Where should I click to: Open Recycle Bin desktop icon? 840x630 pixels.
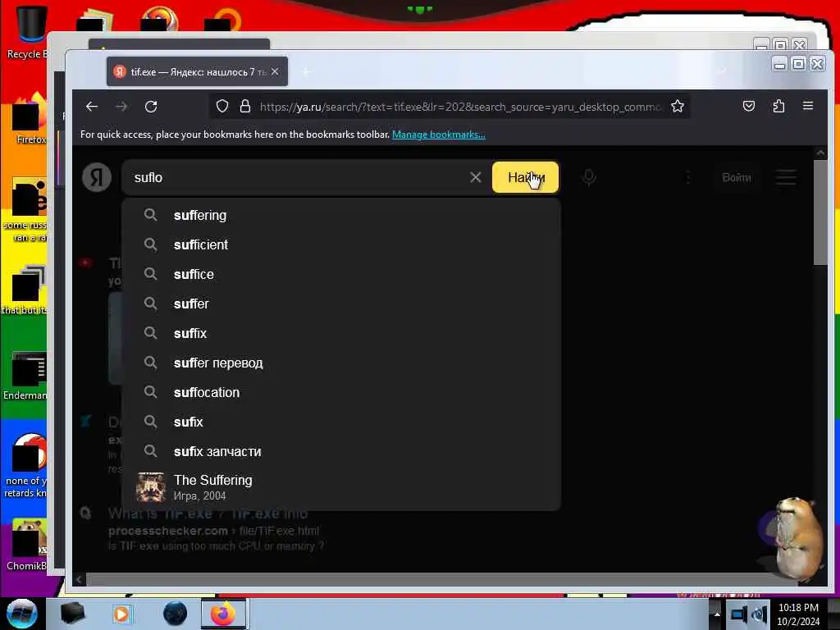click(28, 32)
